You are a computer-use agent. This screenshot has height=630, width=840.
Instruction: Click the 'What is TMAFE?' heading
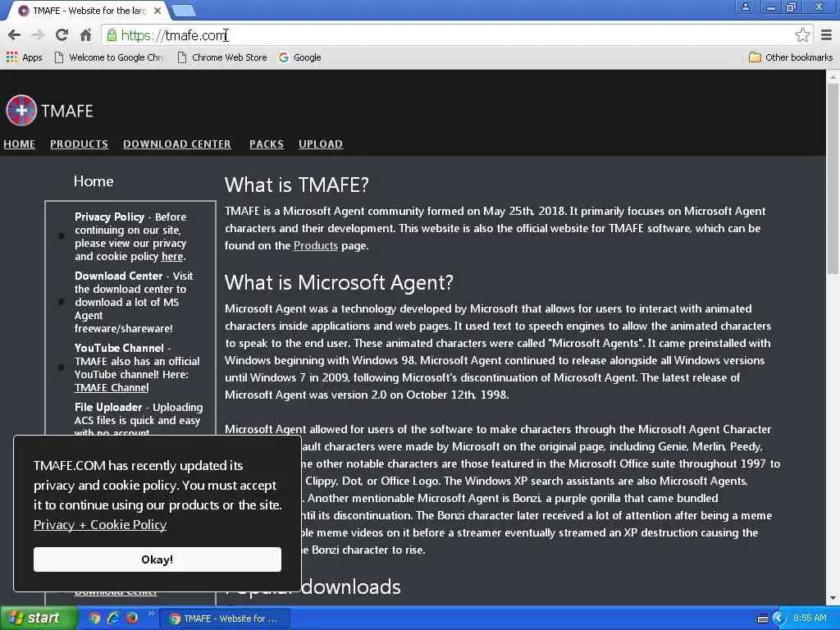(x=297, y=185)
